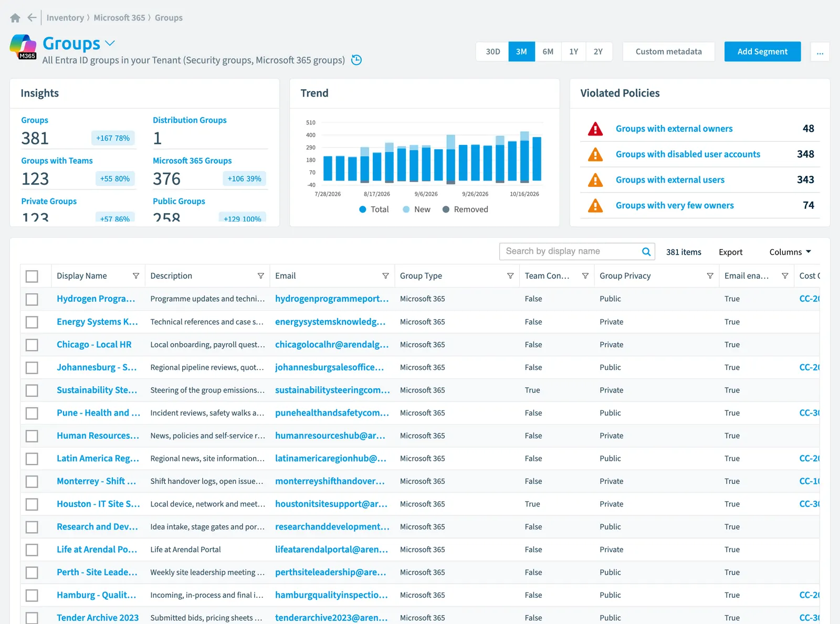This screenshot has width=840, height=624.
Task: Click warning icon for external users policy
Action: pyautogui.click(x=595, y=180)
